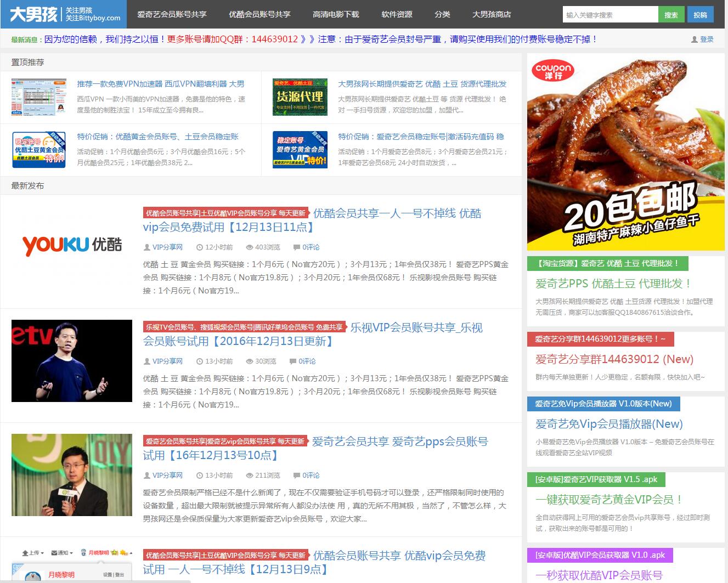Open the 货源代理批发 recommendation title
Image resolution: width=728 pixels, height=583 pixels.
[x=422, y=84]
